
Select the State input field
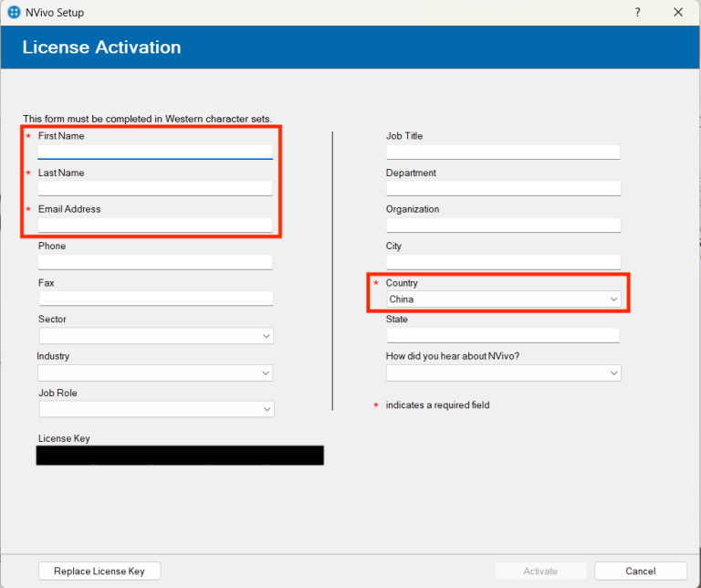click(503, 335)
